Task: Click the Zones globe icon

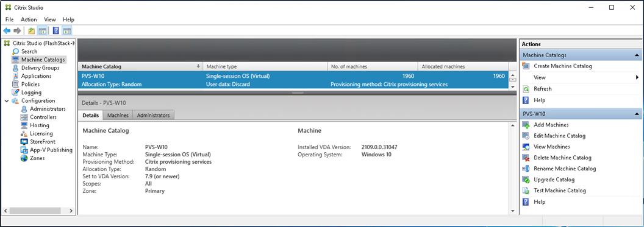Action: 24,158
